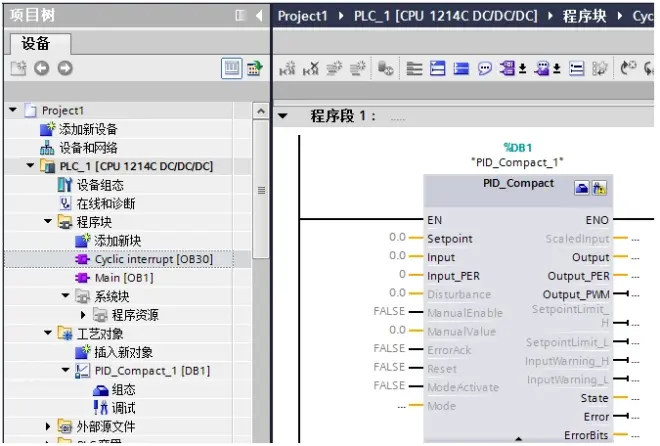The image size is (660, 446).
Task: Click the Setpoint input value 0.0
Action: click(x=397, y=237)
